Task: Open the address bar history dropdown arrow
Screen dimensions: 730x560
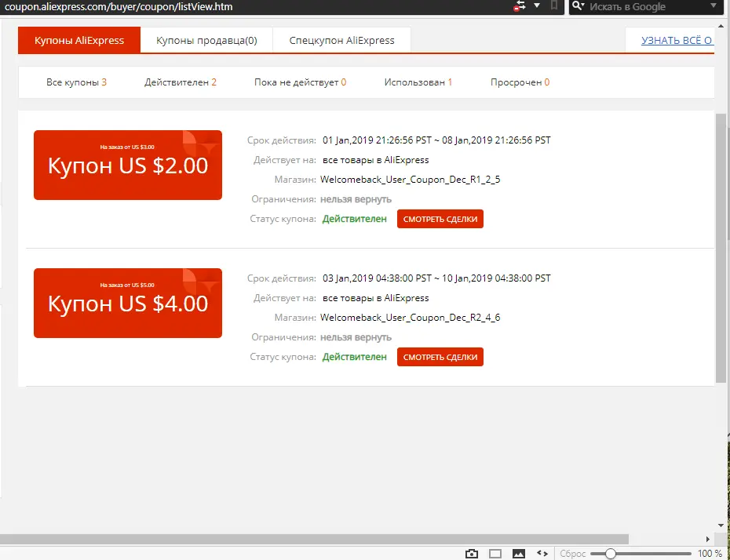Action: tap(537, 5)
